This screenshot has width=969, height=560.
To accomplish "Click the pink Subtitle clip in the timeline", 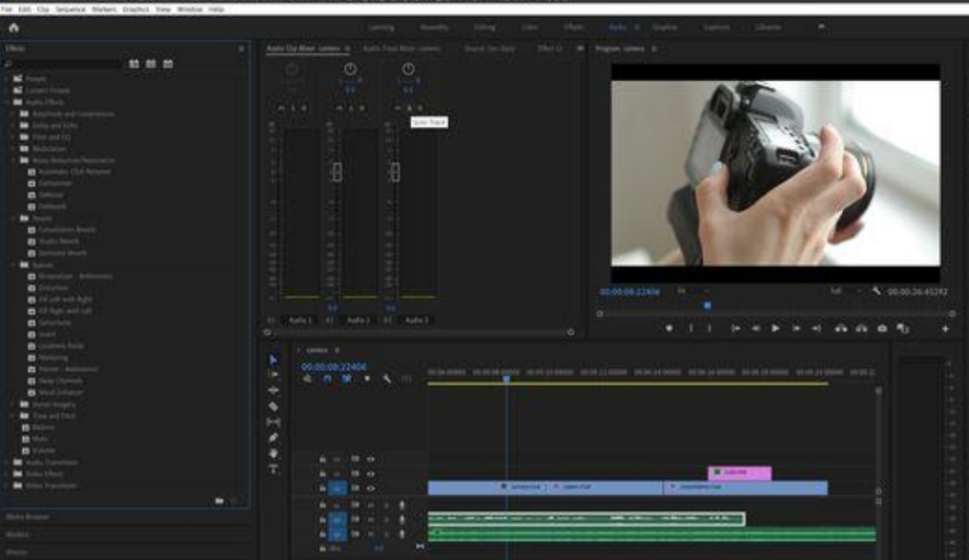I will (x=740, y=471).
